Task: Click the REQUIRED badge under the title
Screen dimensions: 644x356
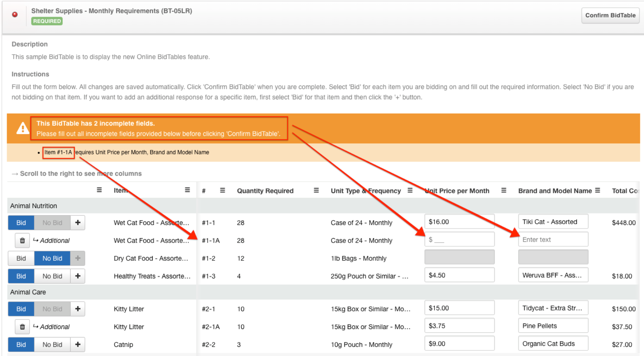Action: (x=47, y=21)
